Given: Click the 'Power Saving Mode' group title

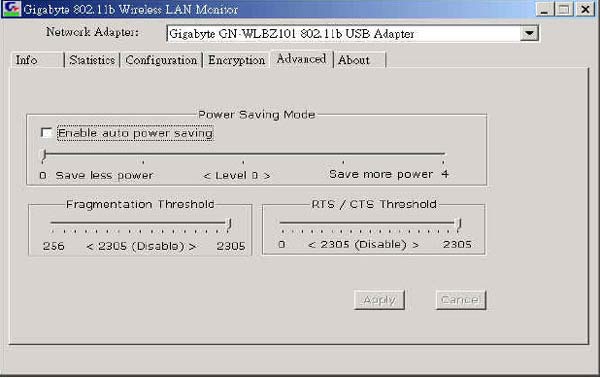Looking at the screenshot, I should pyautogui.click(x=256, y=114).
